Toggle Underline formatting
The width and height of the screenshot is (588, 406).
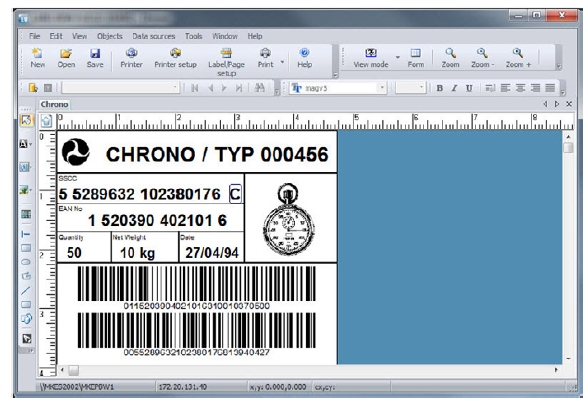[x=469, y=88]
